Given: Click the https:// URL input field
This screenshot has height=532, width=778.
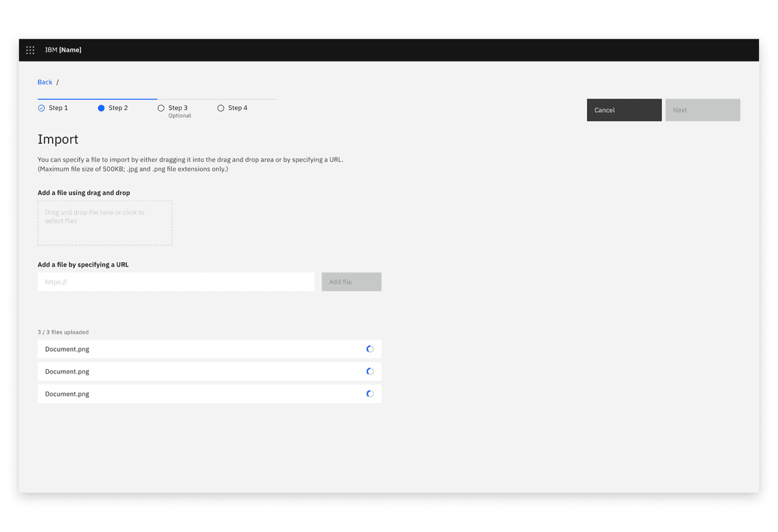Looking at the screenshot, I should (176, 282).
